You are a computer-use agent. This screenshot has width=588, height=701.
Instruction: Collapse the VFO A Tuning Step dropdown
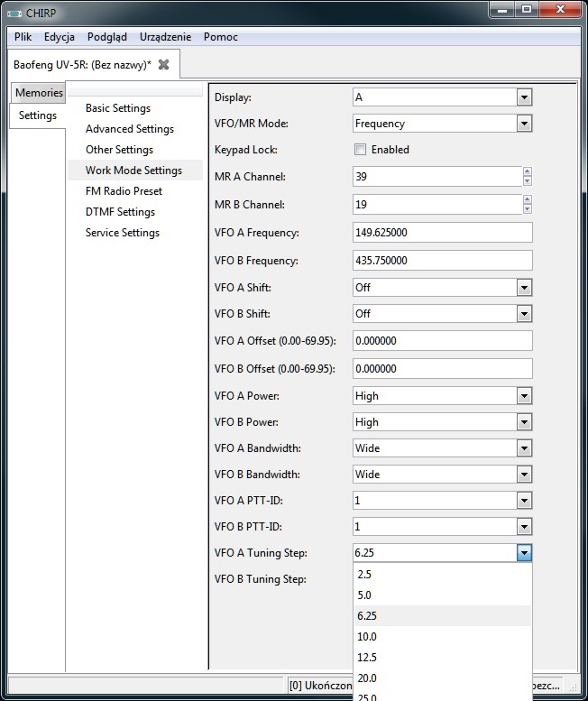point(524,553)
